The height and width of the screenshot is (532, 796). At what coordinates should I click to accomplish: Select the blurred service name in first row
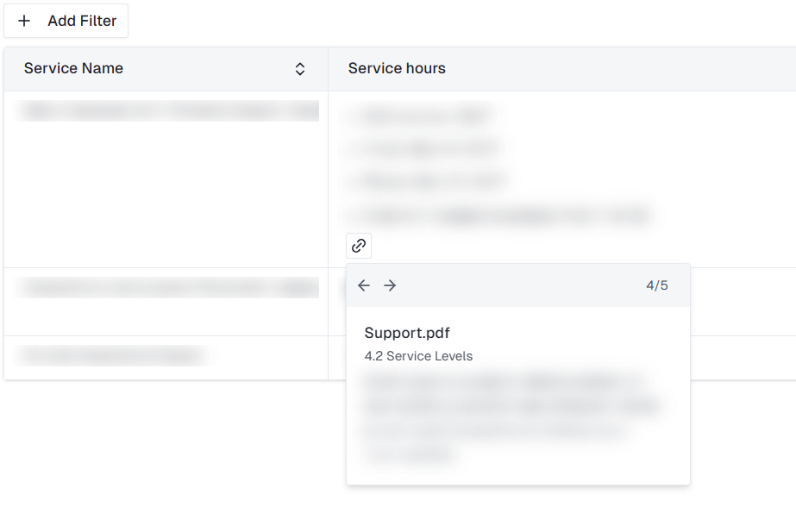point(168,110)
